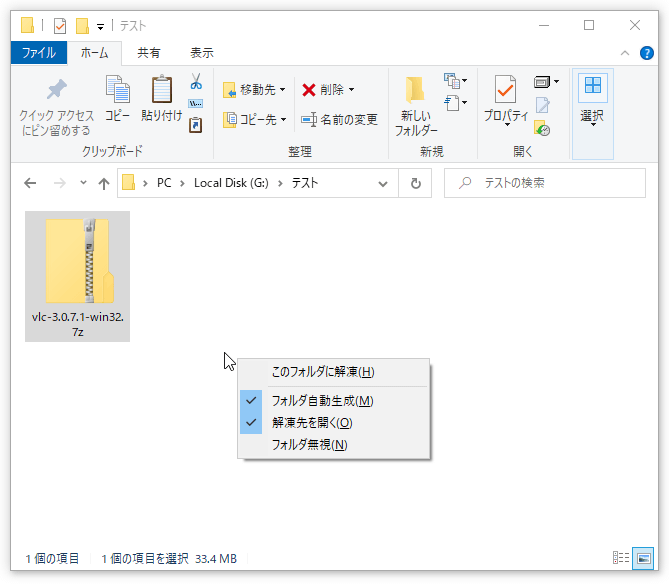Viewport: 669px width, 584px height.
Task: Select the vlc-3.0.7.1-win32.7z file
Action: pos(78,276)
